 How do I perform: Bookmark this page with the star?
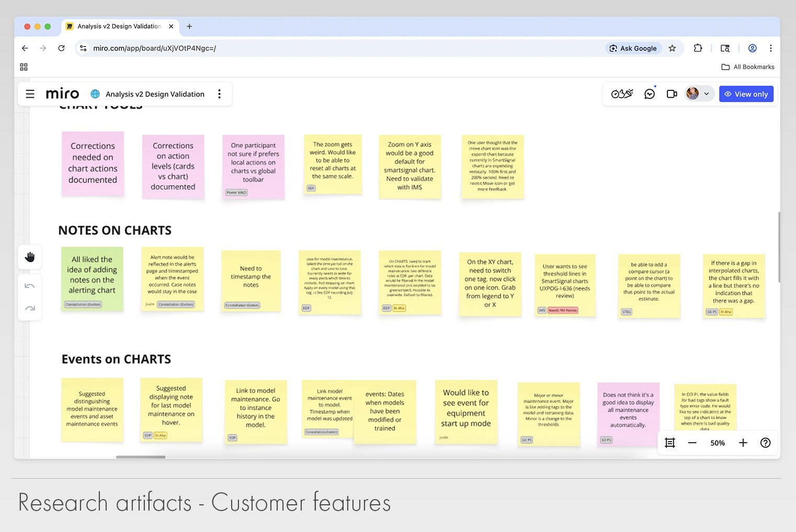(x=673, y=48)
